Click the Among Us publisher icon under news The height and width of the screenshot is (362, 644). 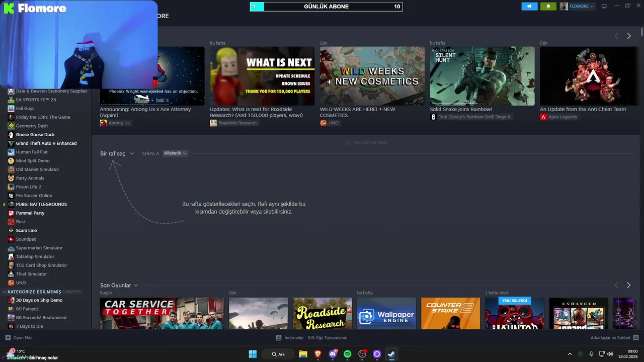(x=103, y=123)
